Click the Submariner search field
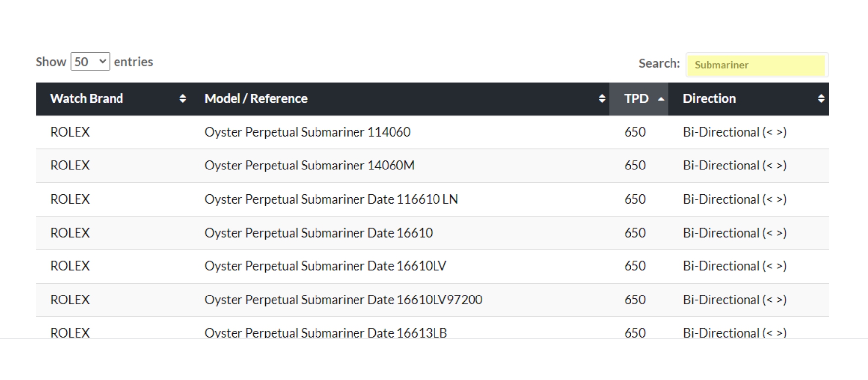Image resolution: width=868 pixels, height=380 pixels. 756,65
